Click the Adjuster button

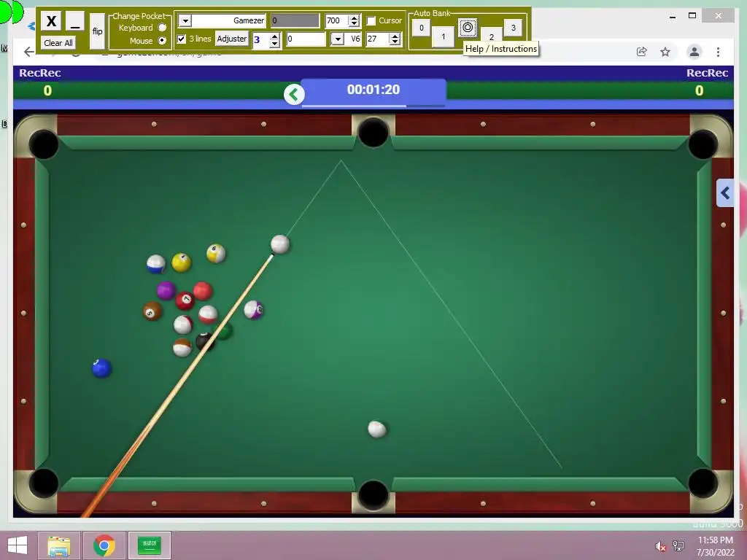click(232, 39)
